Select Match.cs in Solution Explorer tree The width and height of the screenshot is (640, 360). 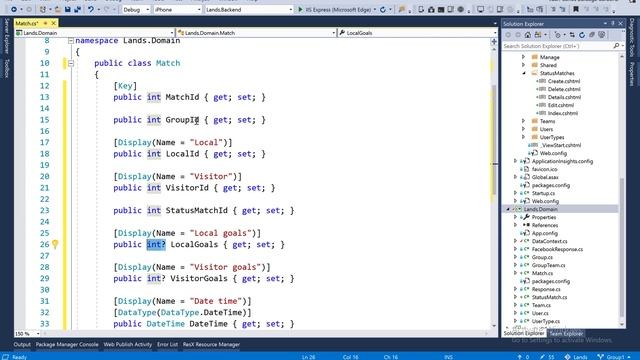542,273
